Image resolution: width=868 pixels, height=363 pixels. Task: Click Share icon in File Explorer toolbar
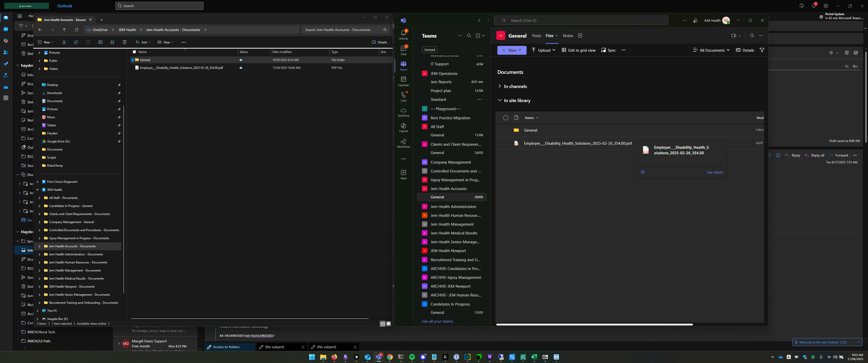[113, 42]
